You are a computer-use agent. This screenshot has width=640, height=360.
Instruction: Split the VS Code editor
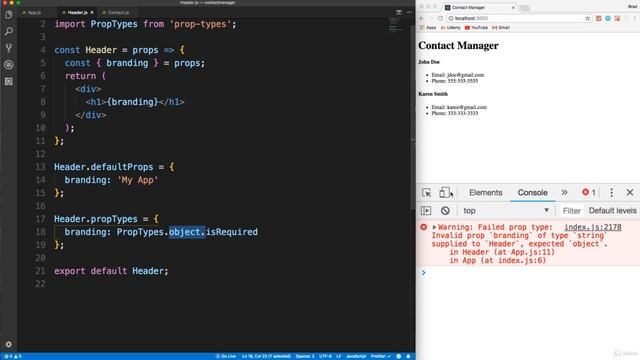[399, 12]
